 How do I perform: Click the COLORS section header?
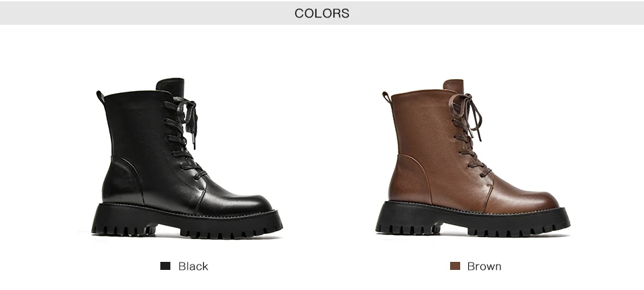322,13
